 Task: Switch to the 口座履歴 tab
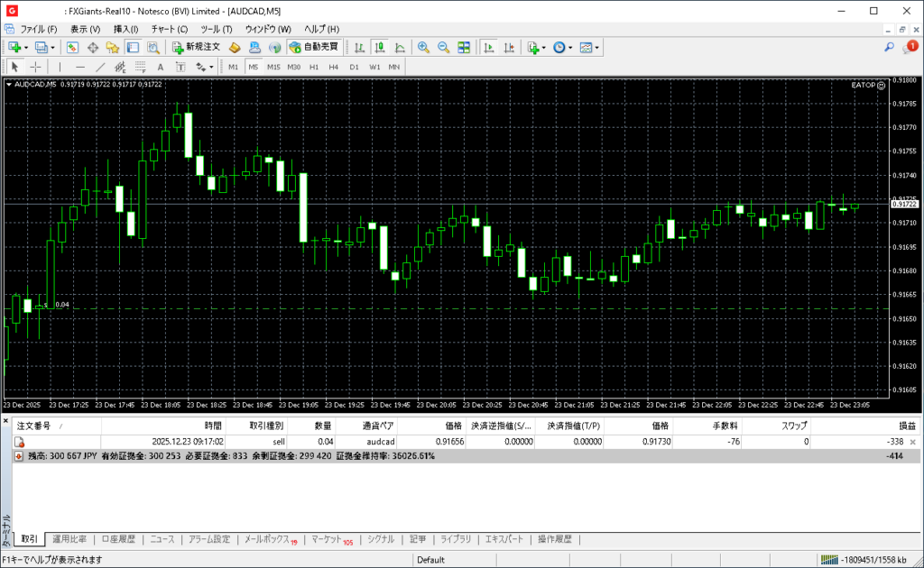[118, 539]
